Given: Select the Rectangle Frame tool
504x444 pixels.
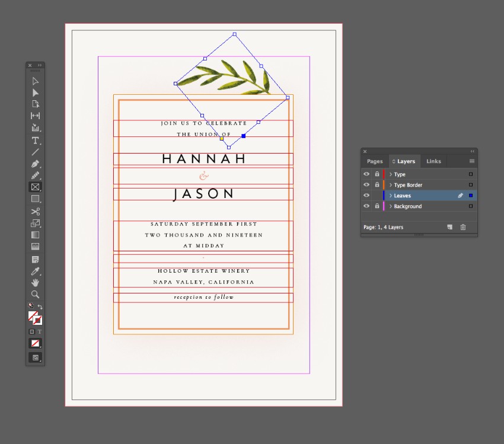Looking at the screenshot, I should (36, 187).
